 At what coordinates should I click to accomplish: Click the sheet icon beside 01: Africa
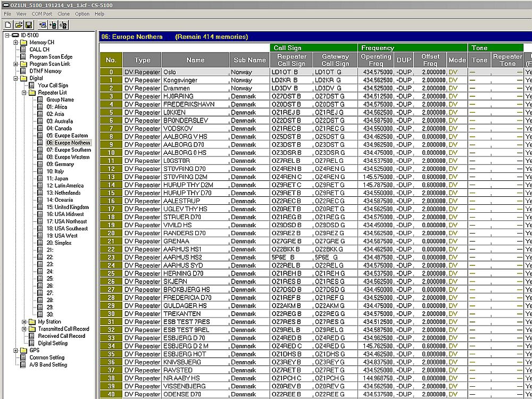coord(40,107)
